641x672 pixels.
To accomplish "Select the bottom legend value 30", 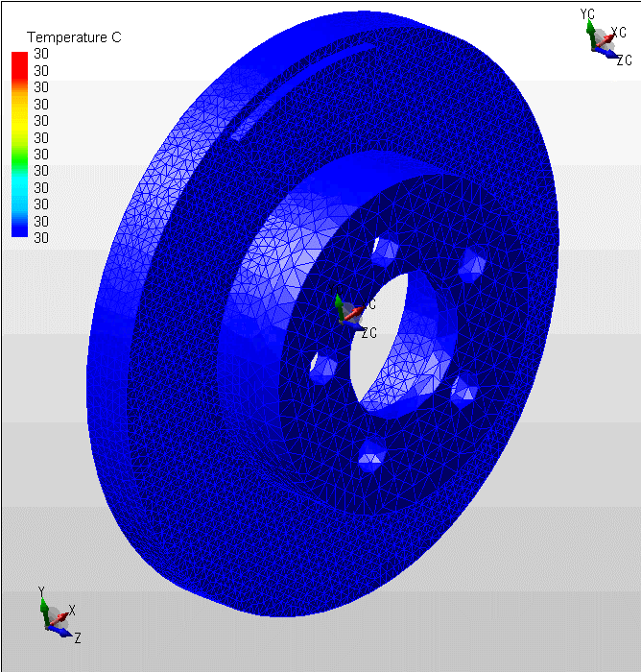I will click(x=41, y=237).
